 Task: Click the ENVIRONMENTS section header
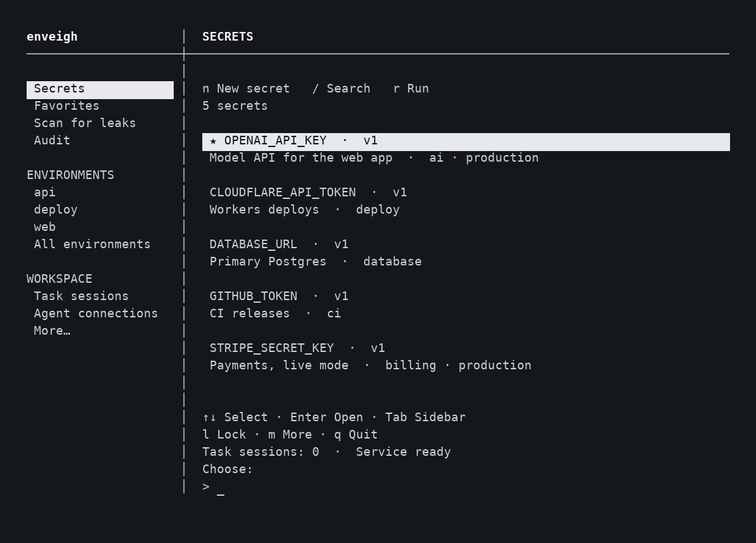coord(71,175)
